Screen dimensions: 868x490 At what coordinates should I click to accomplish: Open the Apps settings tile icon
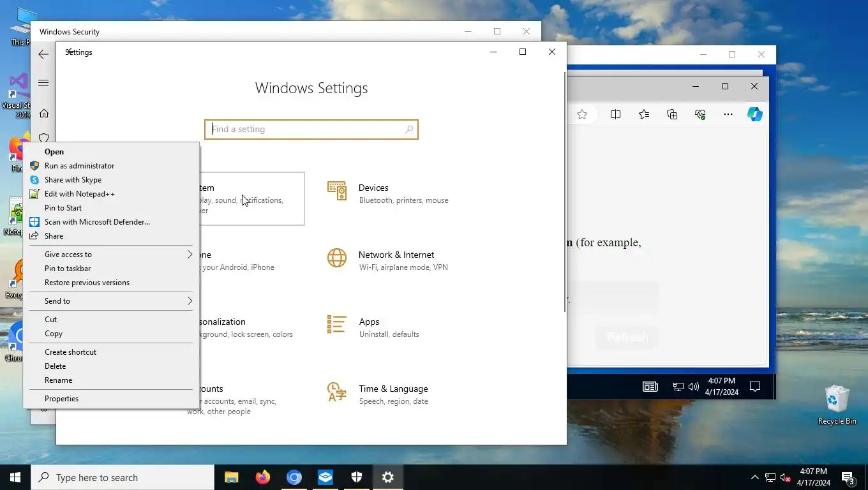[337, 325]
